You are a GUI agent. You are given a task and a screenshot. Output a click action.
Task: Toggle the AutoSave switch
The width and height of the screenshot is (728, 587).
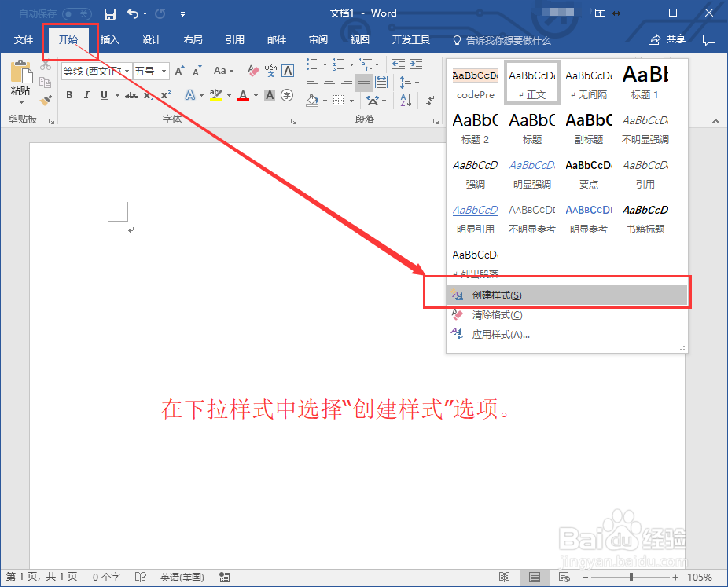pos(77,14)
